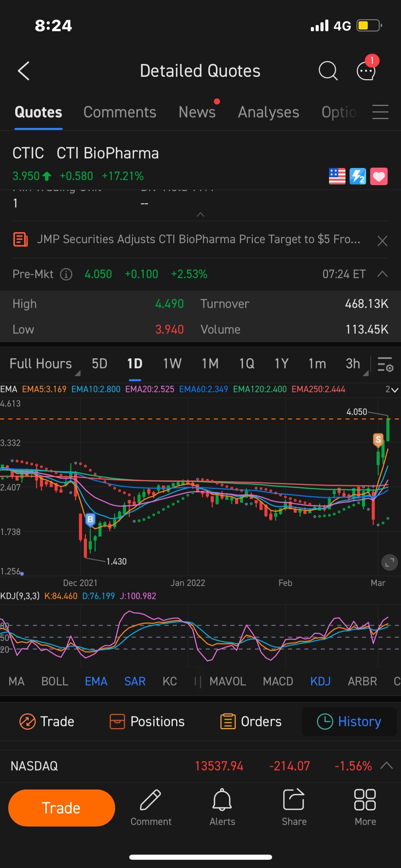
Task: Select the 1M chart period
Action: pos(210,364)
